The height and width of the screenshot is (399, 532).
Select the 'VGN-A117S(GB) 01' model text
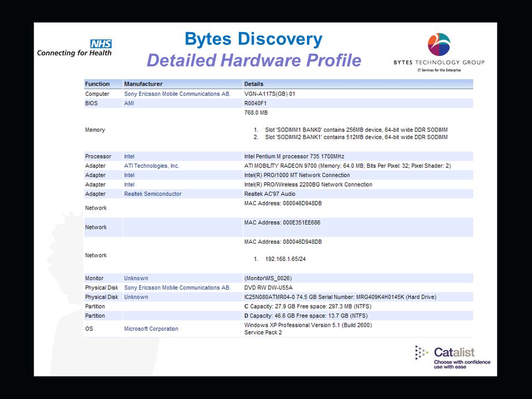click(x=270, y=94)
